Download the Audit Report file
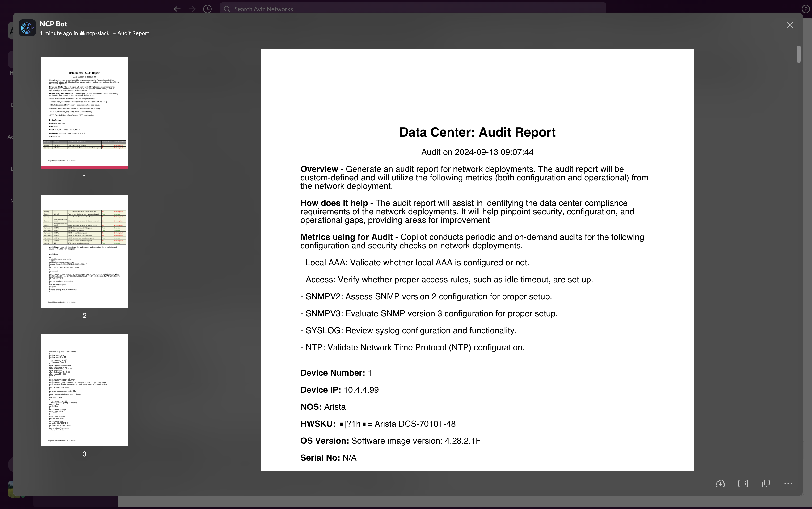812x509 pixels. coord(720,484)
